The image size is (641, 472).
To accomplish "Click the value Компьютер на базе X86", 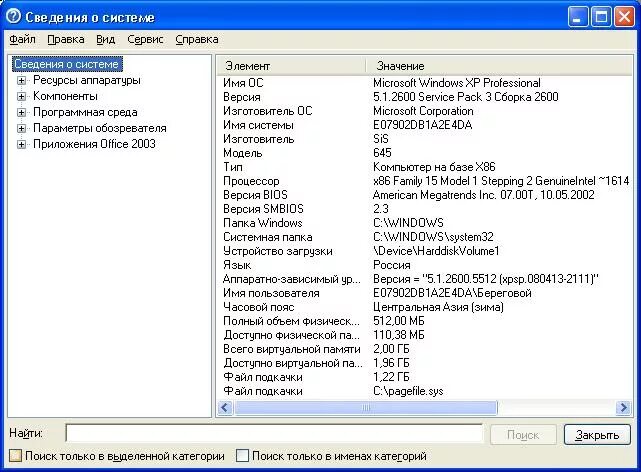I will tap(434, 167).
